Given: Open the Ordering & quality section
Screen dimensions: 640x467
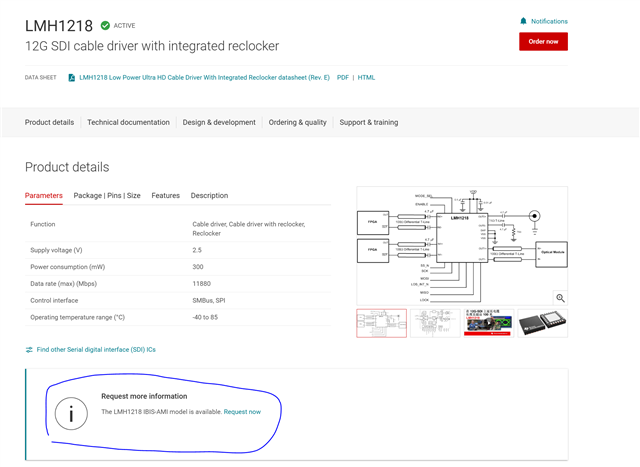Looking at the screenshot, I should (x=298, y=122).
